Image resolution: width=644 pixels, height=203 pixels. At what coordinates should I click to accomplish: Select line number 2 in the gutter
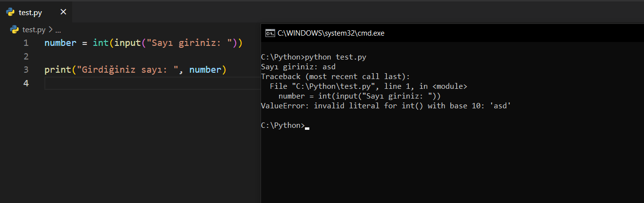25,57
